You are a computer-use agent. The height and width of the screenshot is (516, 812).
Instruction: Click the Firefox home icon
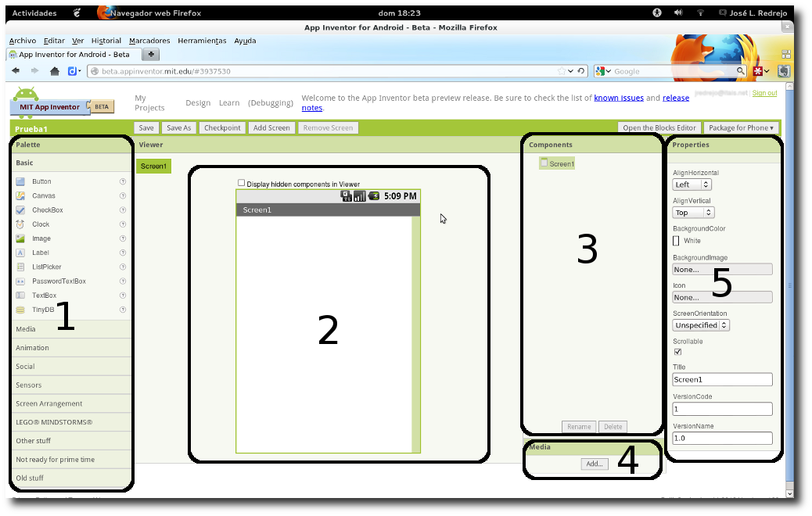click(55, 71)
